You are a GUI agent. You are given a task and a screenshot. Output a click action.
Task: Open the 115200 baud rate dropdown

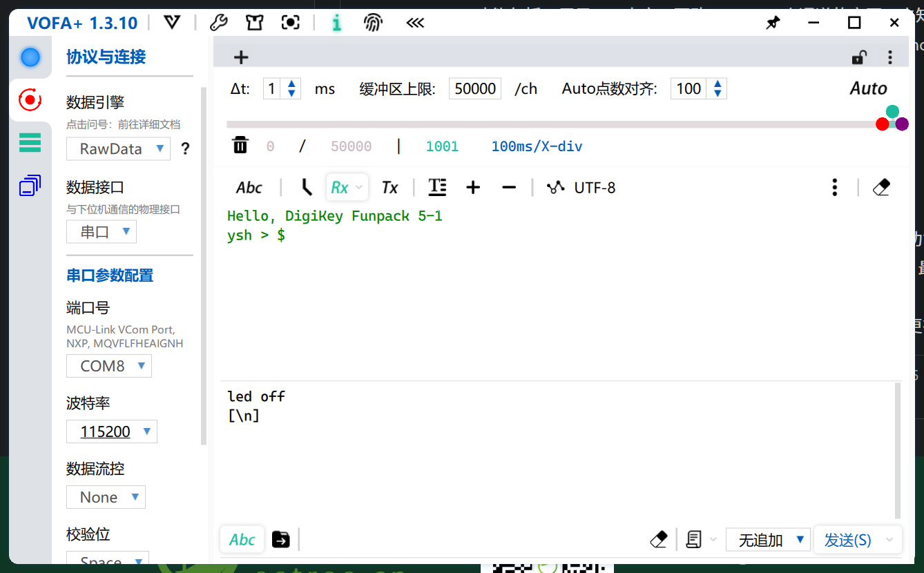click(x=112, y=431)
